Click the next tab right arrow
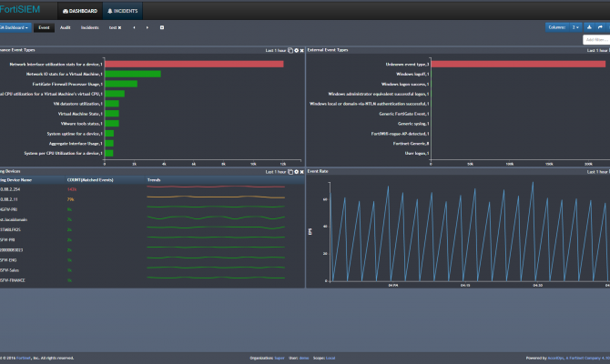 [147, 27]
